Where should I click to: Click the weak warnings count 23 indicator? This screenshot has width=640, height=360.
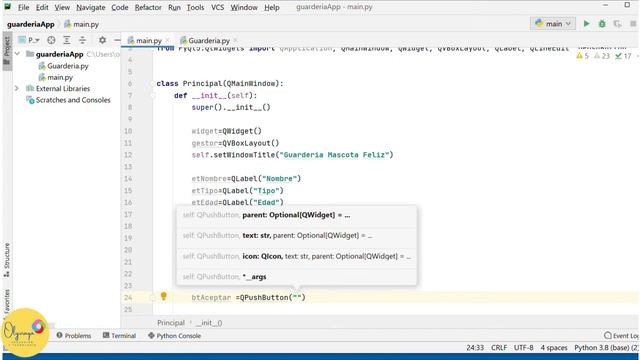click(602, 56)
